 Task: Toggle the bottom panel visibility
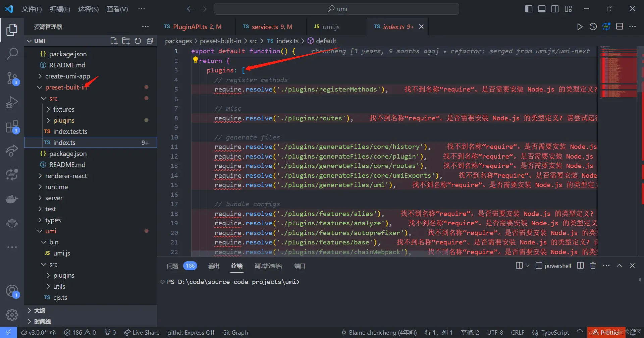pyautogui.click(x=542, y=9)
